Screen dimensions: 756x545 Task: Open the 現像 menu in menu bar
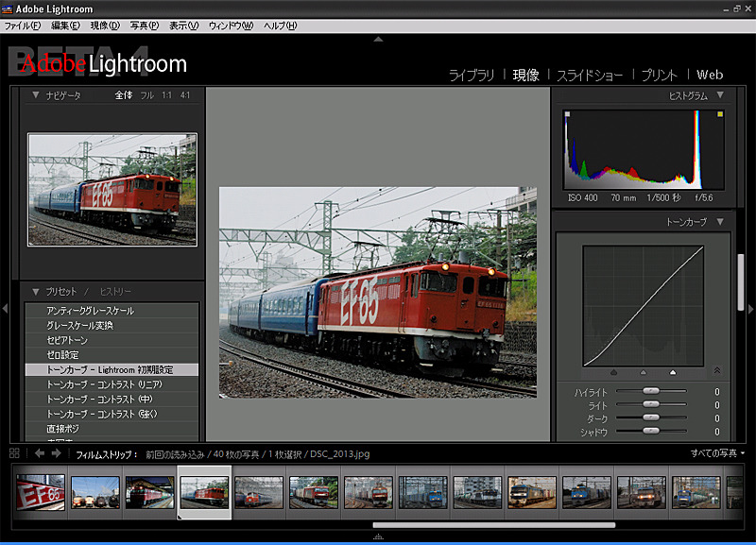click(105, 26)
